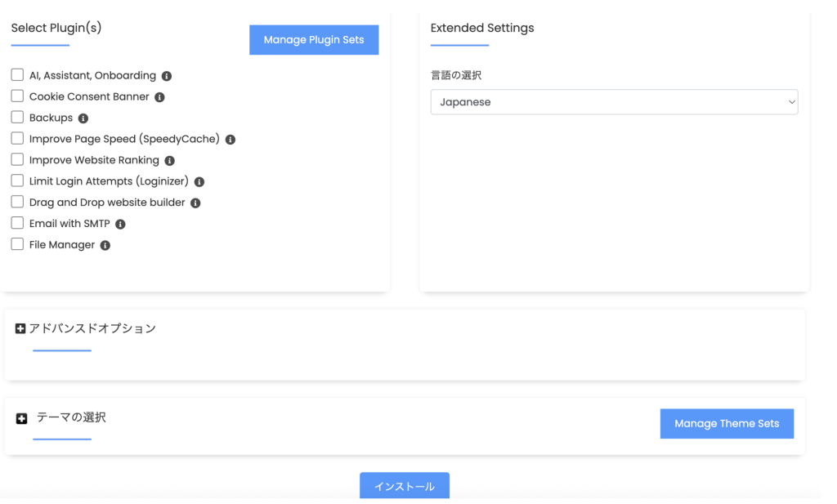The image size is (837, 504).
Task: Tick the Backups plugin checkbox
Action: coord(17,118)
